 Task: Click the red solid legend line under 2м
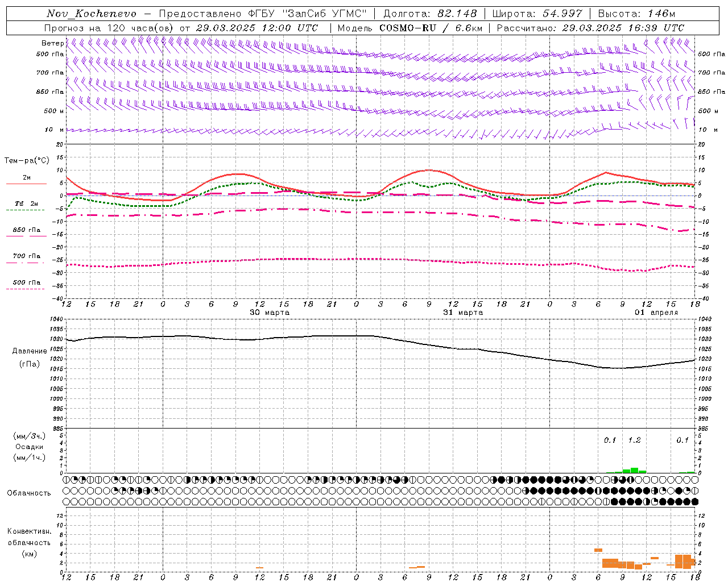click(x=26, y=184)
